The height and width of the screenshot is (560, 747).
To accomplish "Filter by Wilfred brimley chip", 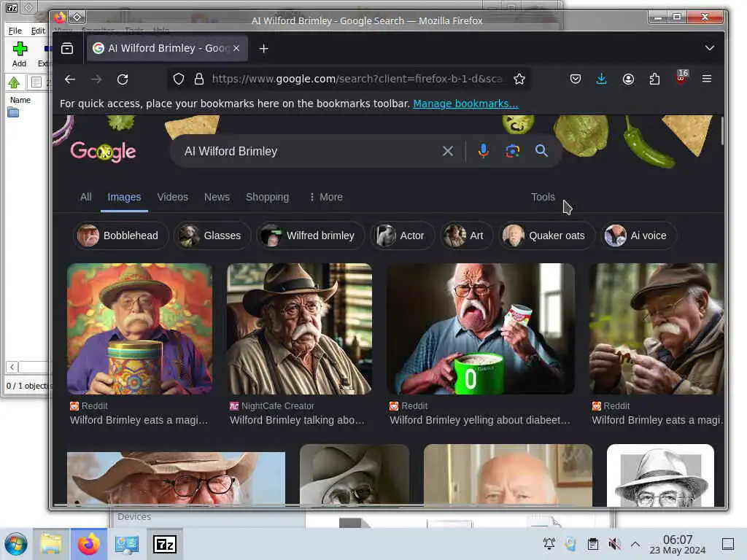I will (x=310, y=236).
